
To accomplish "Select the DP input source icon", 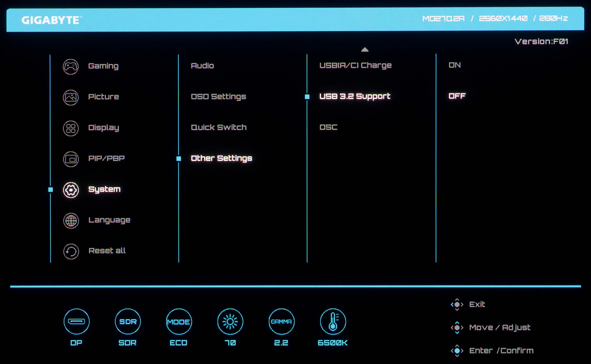I will (76, 321).
